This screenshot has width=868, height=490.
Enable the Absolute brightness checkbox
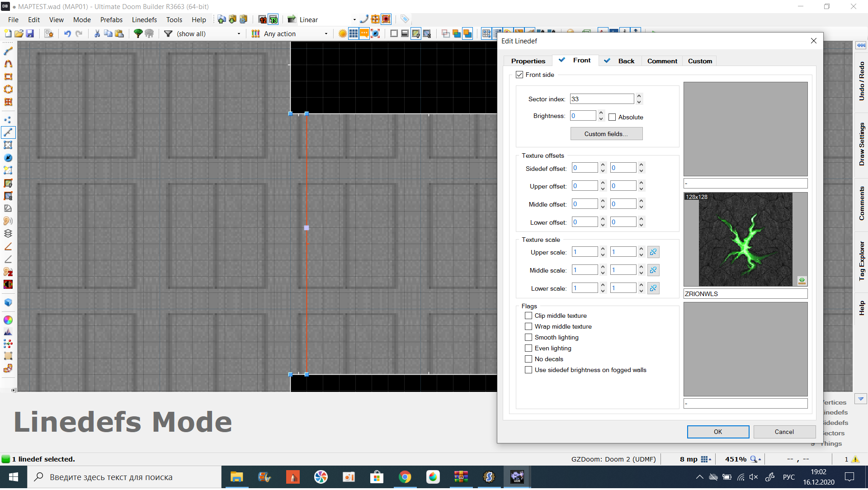(x=612, y=118)
